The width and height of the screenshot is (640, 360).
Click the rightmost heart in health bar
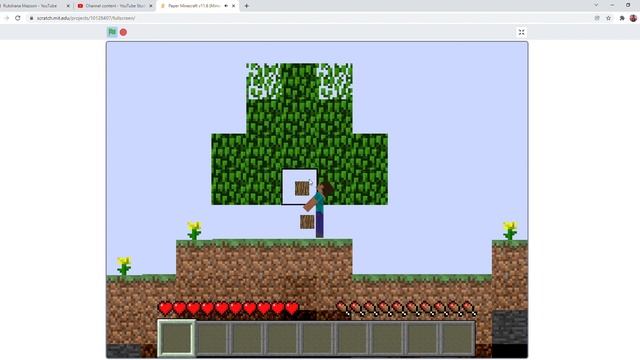click(x=291, y=309)
